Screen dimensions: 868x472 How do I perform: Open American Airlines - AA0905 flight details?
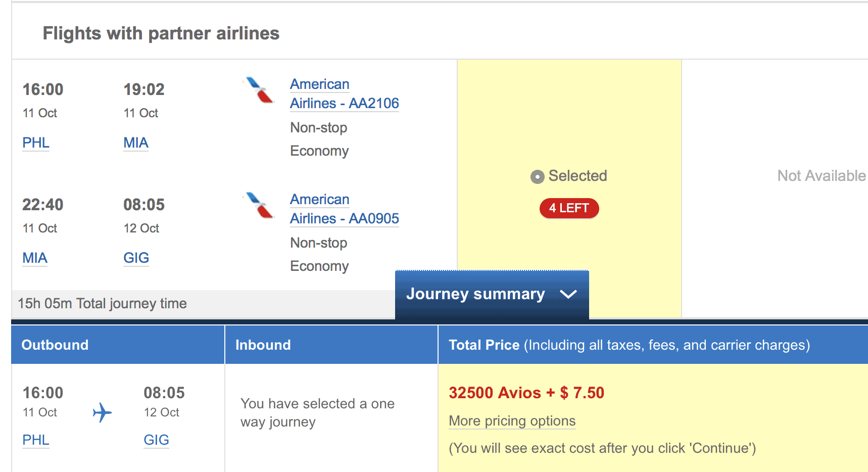(344, 209)
